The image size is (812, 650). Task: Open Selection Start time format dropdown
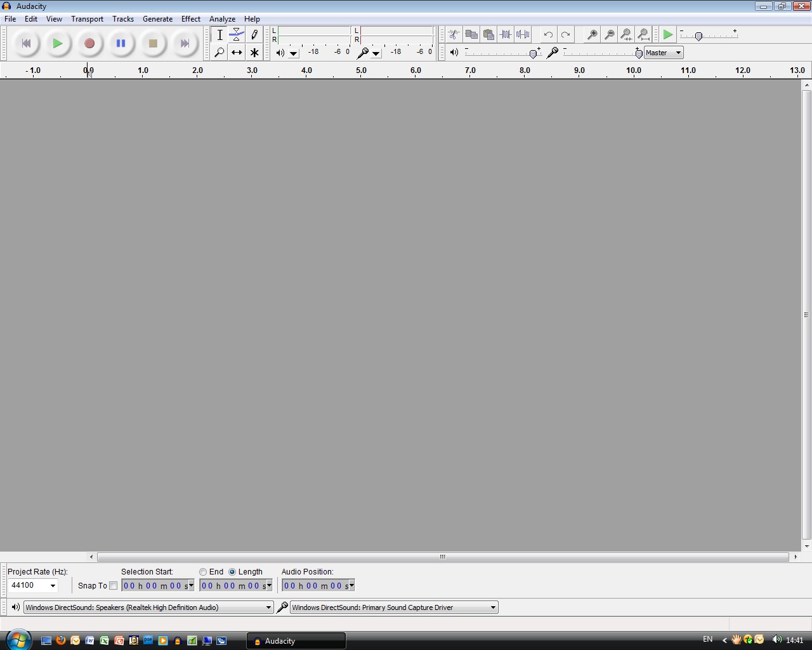tap(191, 586)
